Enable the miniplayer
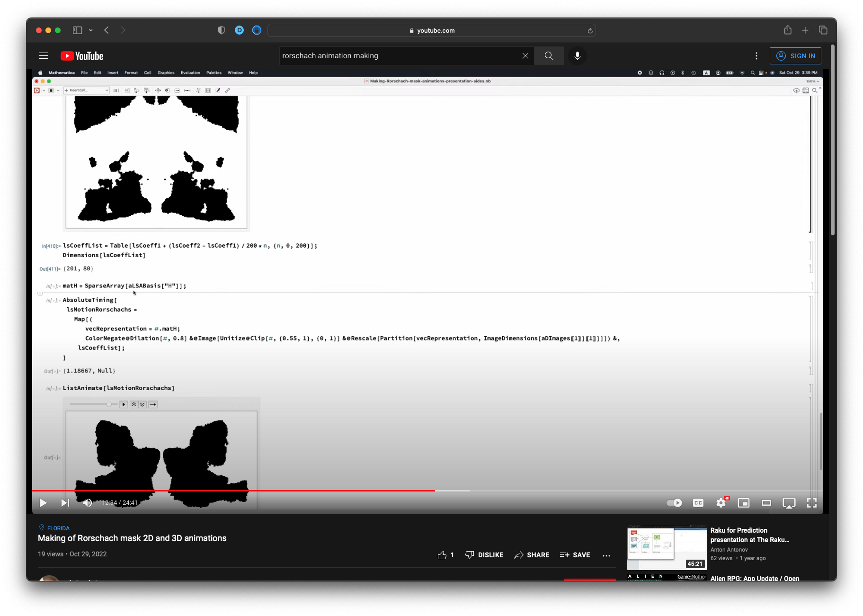Image resolution: width=863 pixels, height=616 pixels. [744, 503]
